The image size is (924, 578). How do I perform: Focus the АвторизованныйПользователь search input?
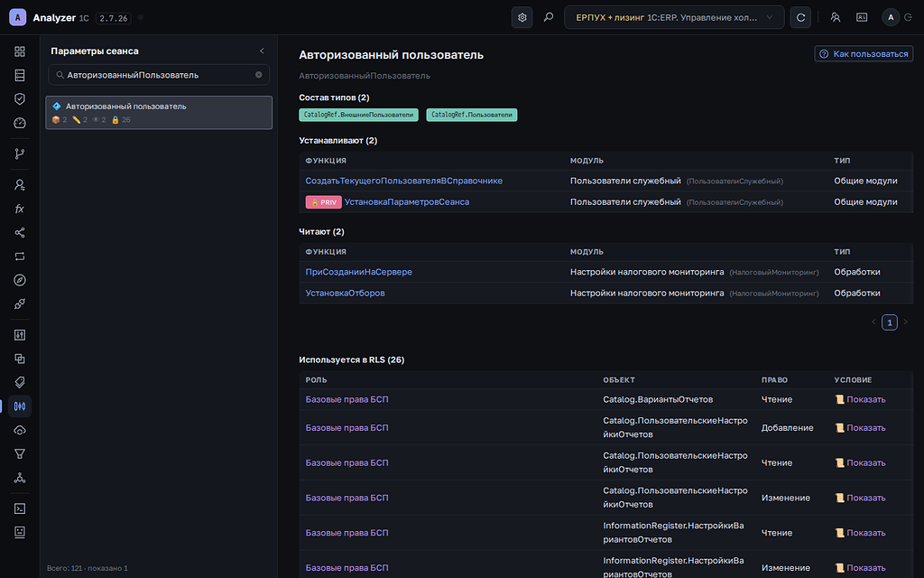[159, 75]
